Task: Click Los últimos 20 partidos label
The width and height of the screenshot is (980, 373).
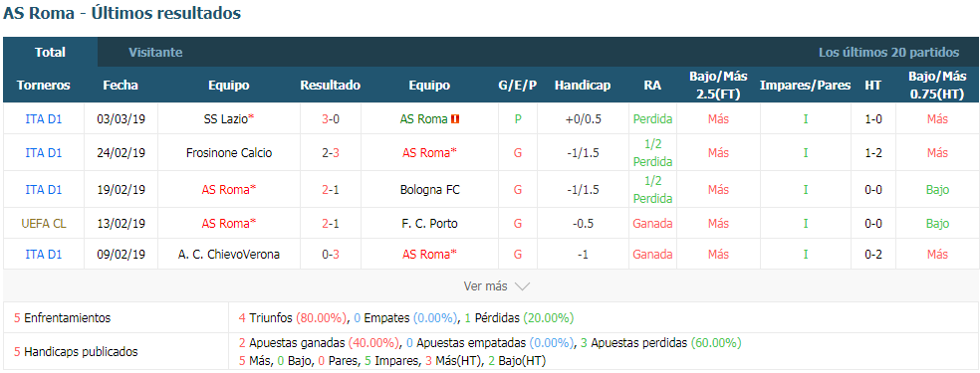Action: click(x=888, y=53)
